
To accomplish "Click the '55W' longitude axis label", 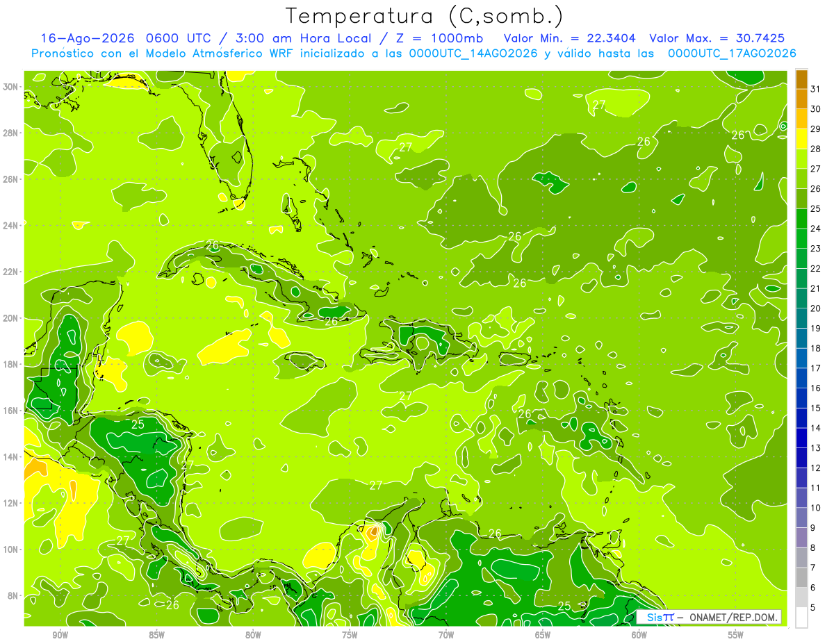I will pos(736,635).
